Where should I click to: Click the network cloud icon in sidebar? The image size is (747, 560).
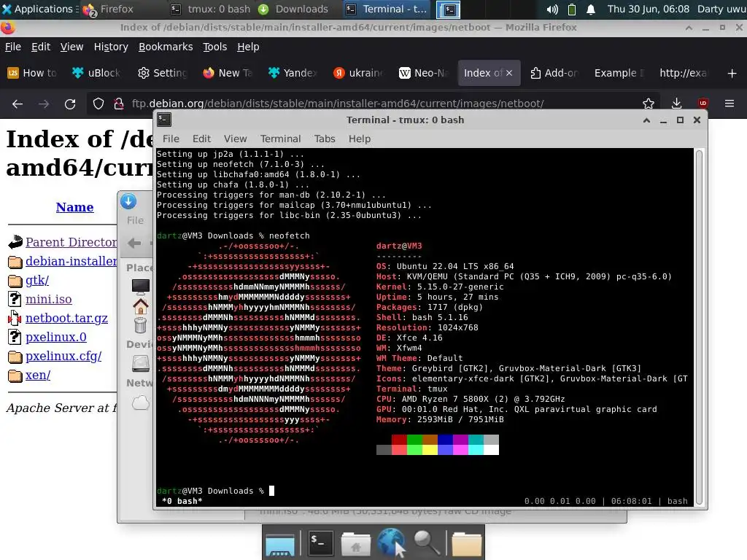click(141, 402)
